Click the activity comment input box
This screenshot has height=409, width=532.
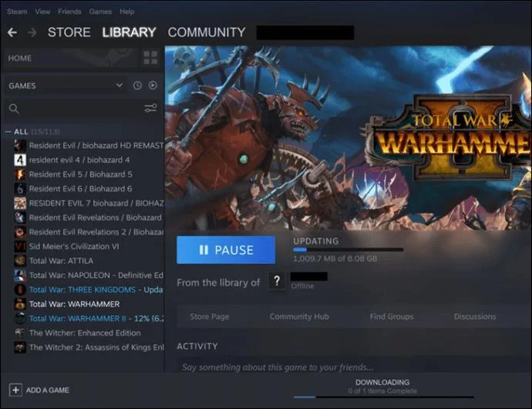354,367
